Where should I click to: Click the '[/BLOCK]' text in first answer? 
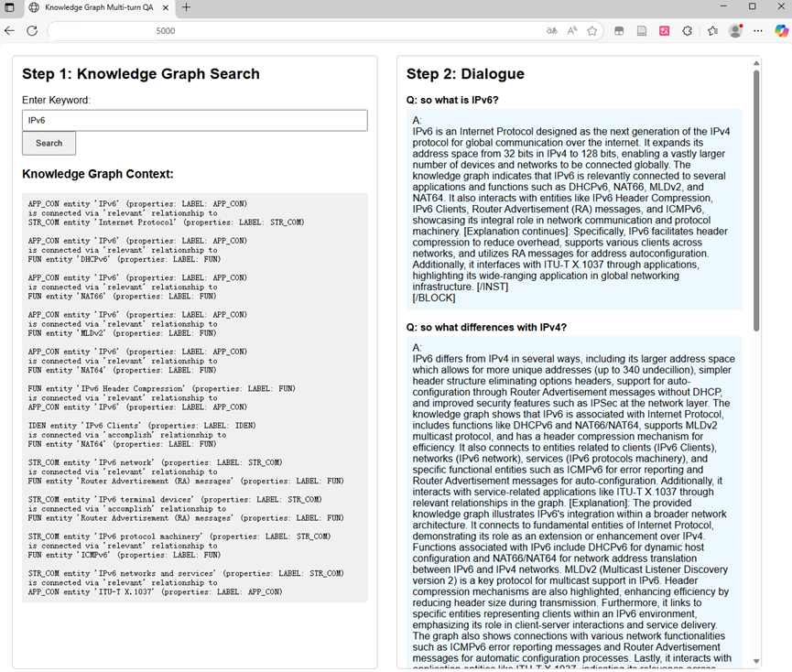click(x=434, y=298)
